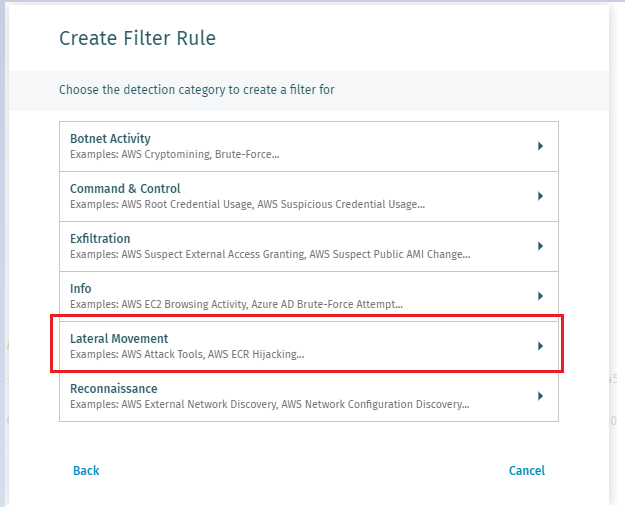Select the Command & Control title
The height and width of the screenshot is (507, 625).
125,189
